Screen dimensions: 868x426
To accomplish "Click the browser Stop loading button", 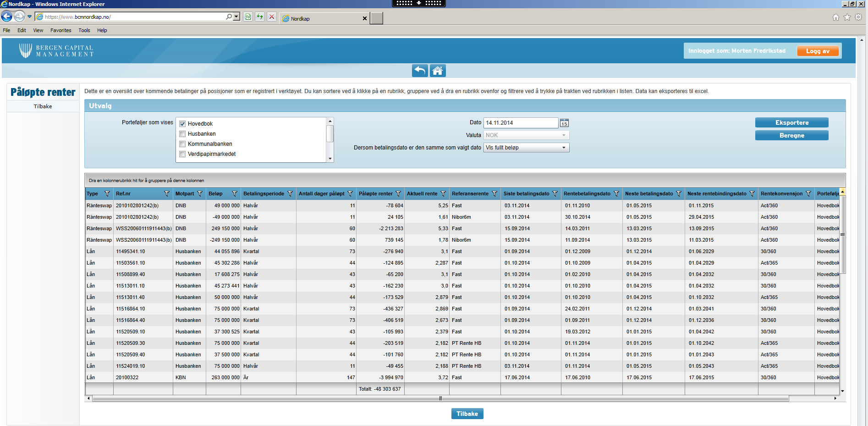I will tap(272, 17).
